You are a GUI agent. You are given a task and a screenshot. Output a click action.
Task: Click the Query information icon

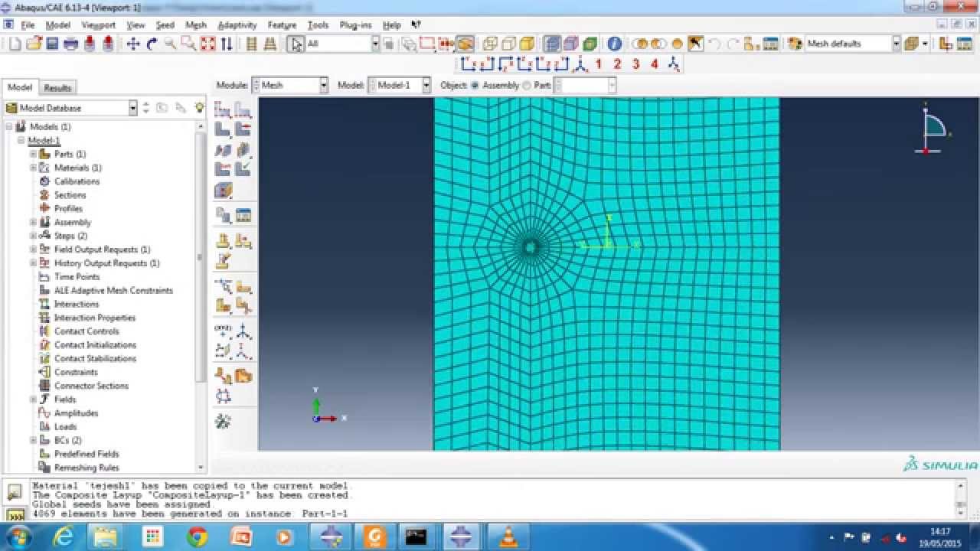coord(614,44)
